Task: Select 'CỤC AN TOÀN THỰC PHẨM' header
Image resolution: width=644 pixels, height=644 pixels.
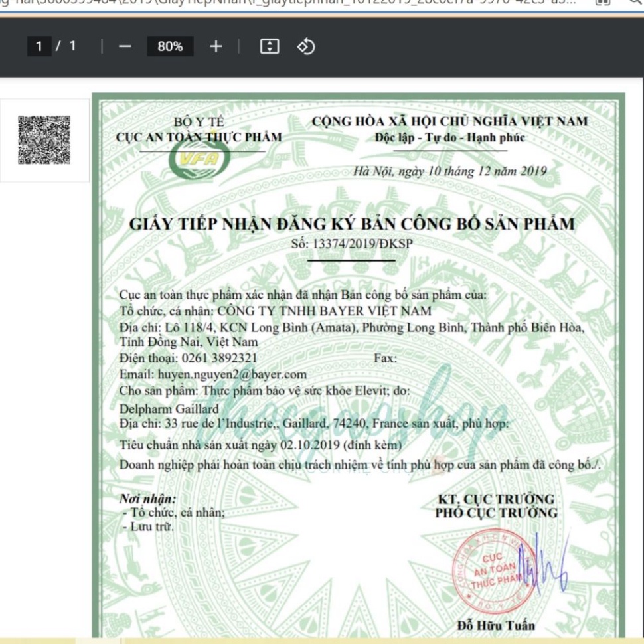Action: click(x=199, y=137)
